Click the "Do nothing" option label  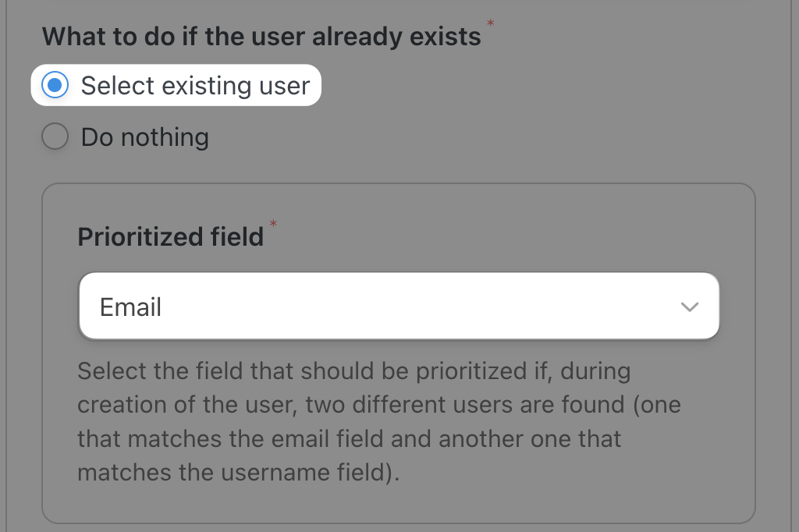pos(144,137)
